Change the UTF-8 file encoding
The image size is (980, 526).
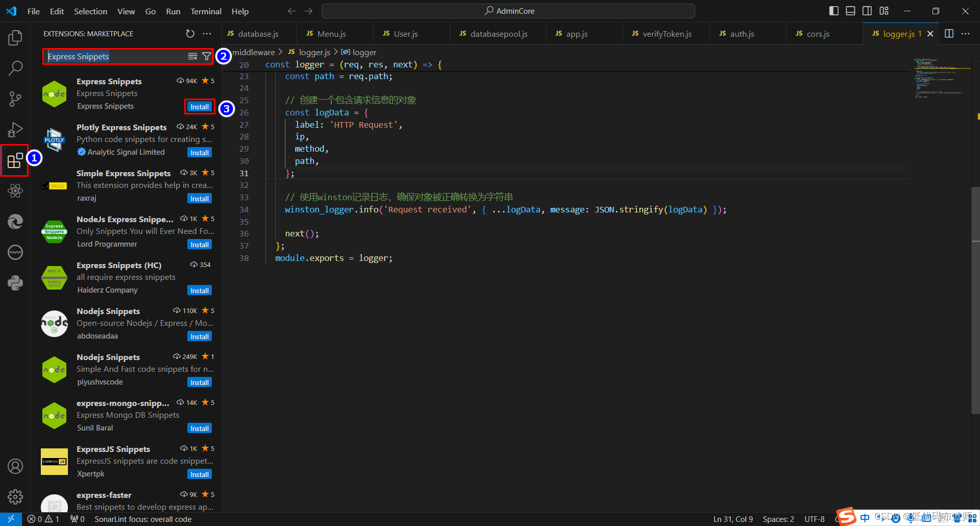815,519
